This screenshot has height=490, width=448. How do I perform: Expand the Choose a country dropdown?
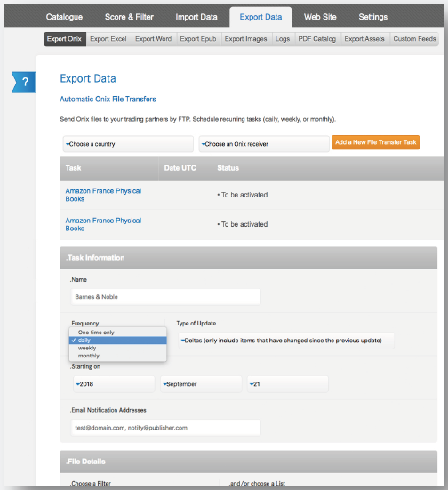click(128, 144)
